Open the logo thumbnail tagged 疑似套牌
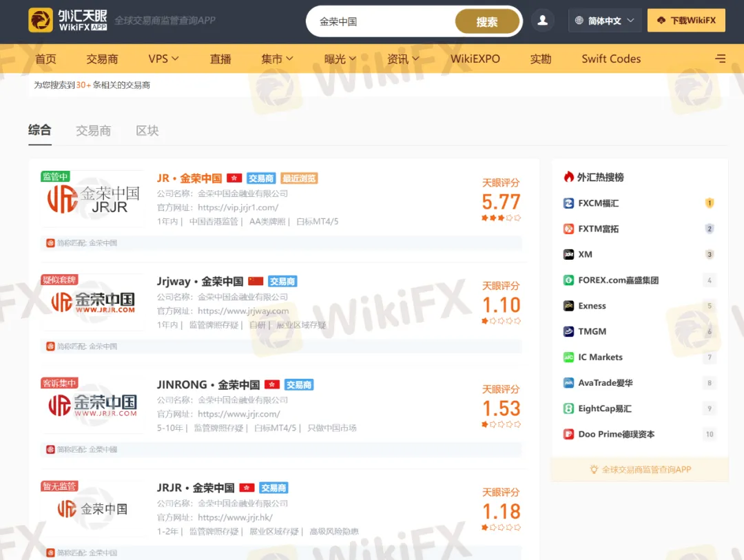The image size is (744, 560). (93, 302)
